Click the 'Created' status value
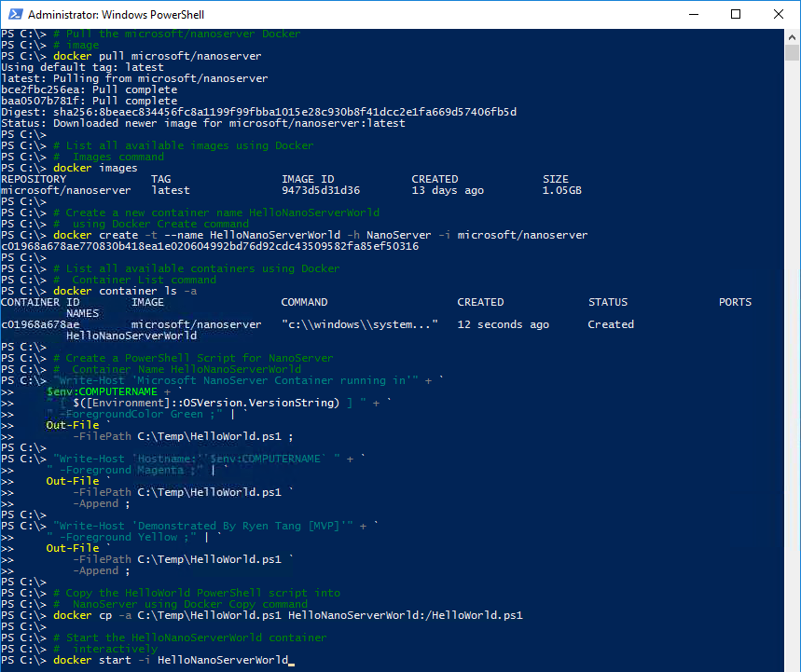Screen dimensions: 801x672 click(611, 324)
